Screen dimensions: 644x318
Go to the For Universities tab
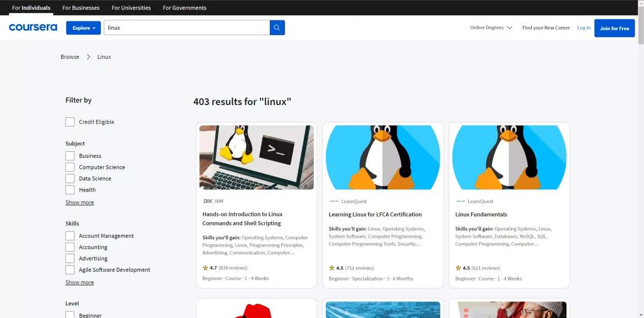pyautogui.click(x=131, y=8)
